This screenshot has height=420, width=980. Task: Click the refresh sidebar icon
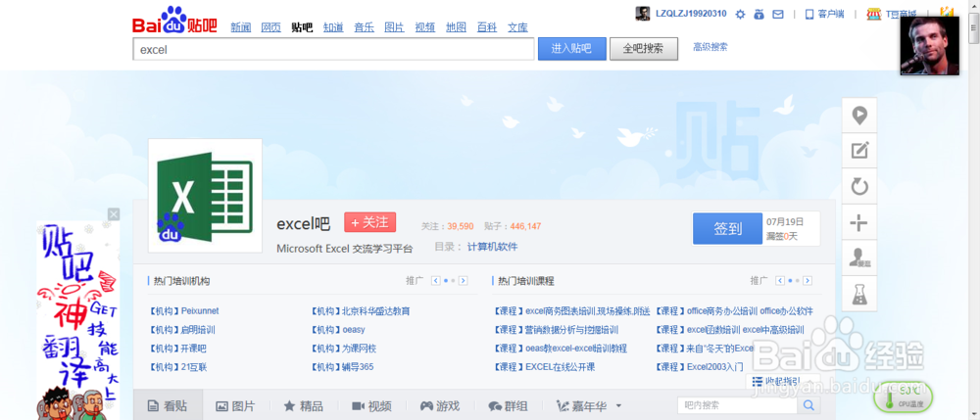click(859, 186)
